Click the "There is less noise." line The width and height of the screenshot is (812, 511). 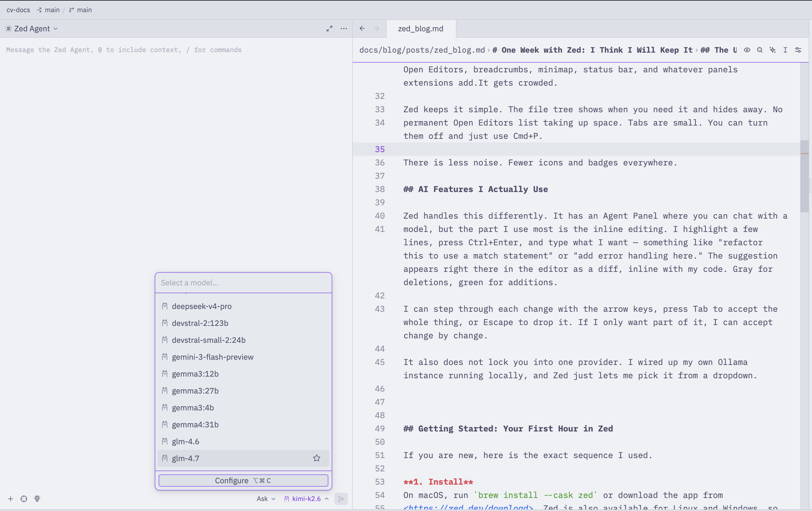tap(540, 163)
